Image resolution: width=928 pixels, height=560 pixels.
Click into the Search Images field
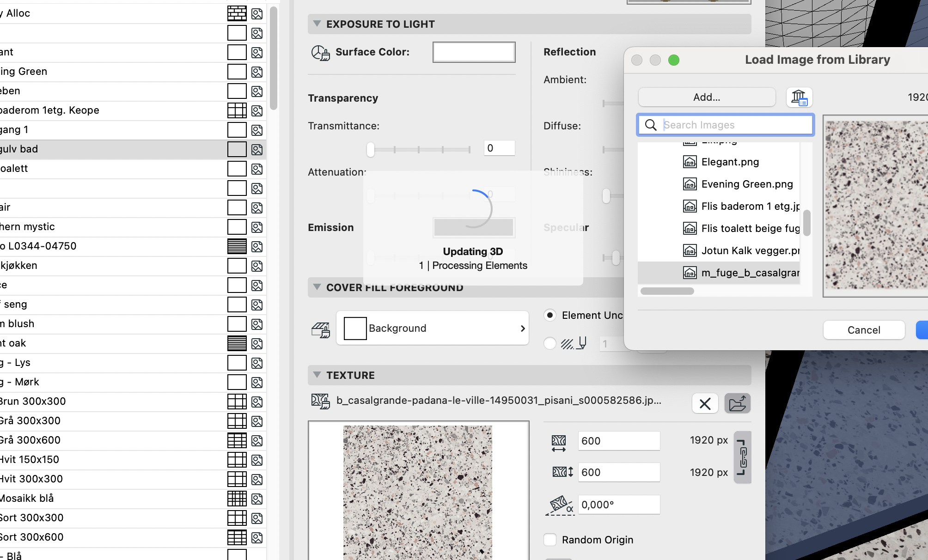(x=735, y=125)
